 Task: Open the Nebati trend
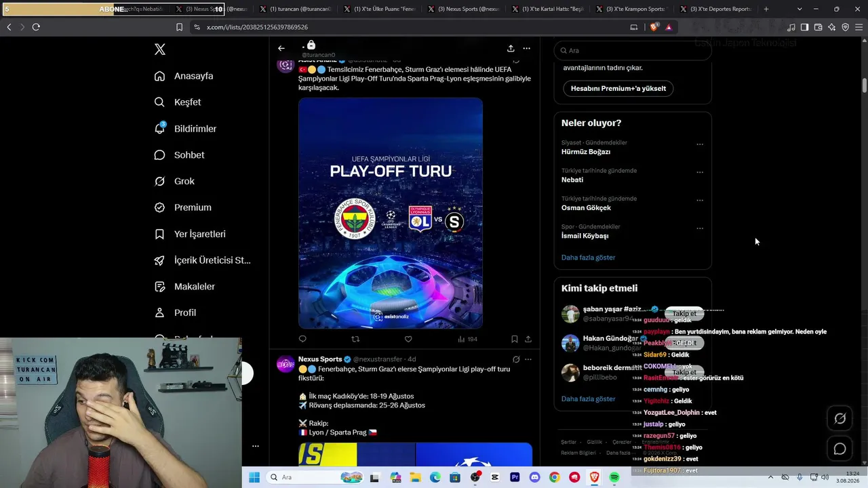click(x=572, y=180)
